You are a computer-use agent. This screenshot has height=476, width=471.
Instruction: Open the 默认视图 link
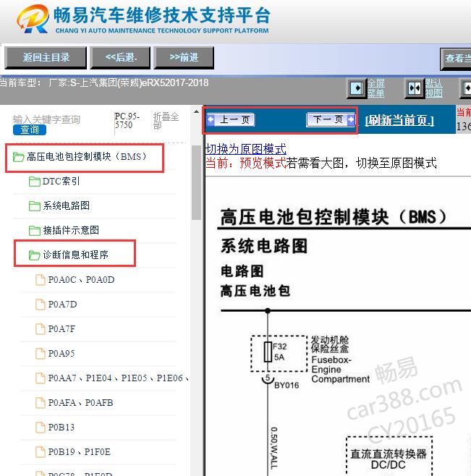433,88
